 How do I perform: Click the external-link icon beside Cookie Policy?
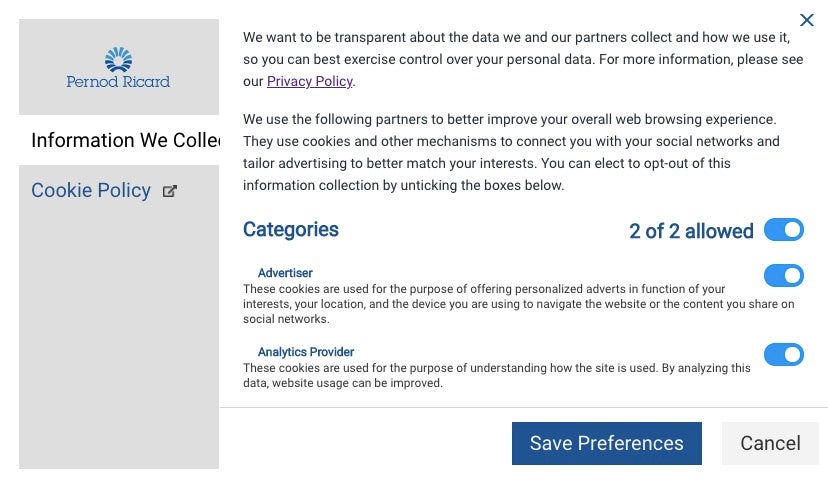[170, 191]
